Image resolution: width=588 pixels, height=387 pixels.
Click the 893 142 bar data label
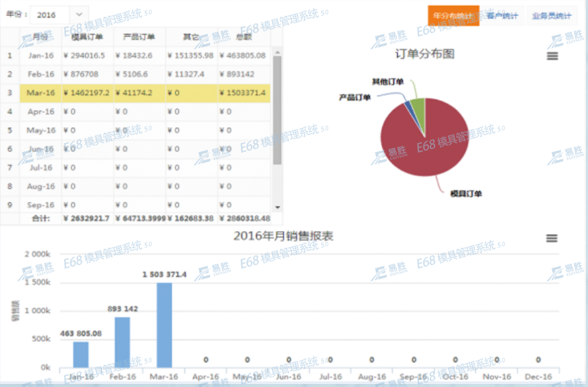[x=123, y=309]
